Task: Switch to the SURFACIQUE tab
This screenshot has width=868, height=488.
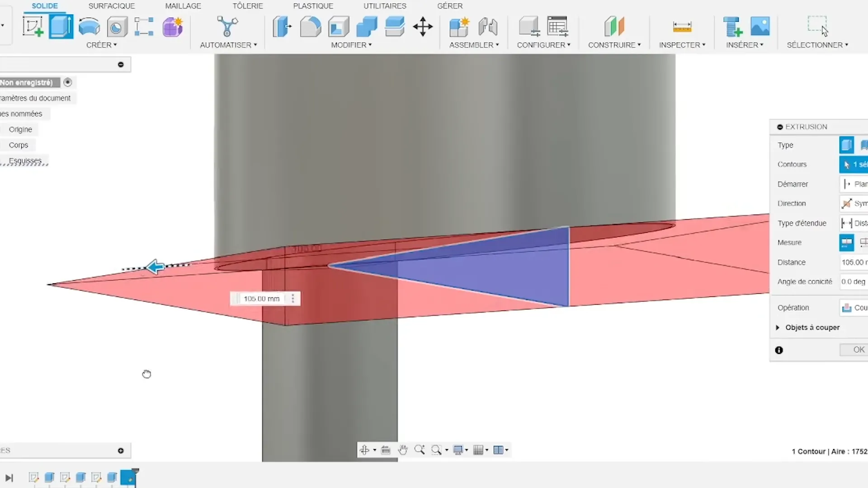Action: tap(112, 6)
